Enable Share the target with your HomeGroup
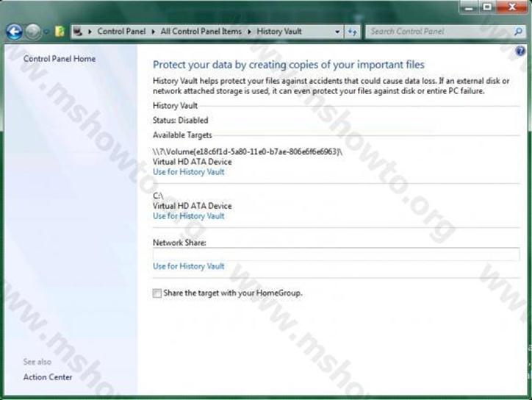Viewport: 532px width, 400px height. click(157, 293)
